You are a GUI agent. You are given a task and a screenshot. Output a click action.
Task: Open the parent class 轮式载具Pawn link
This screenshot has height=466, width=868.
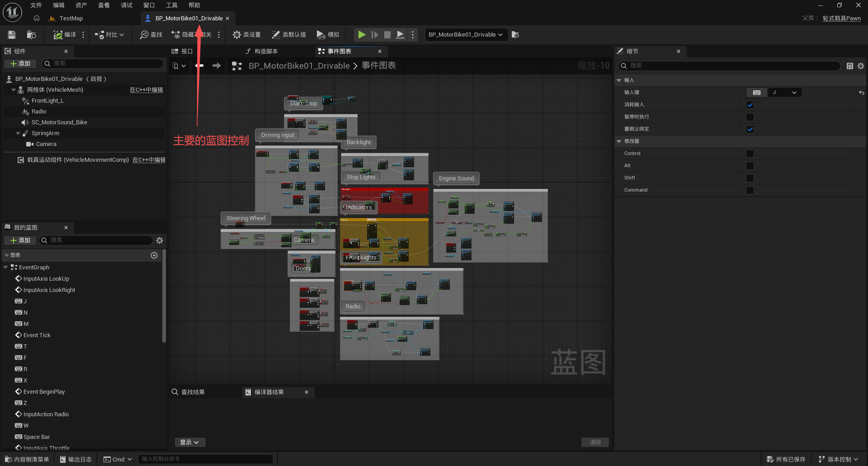pyautogui.click(x=841, y=19)
